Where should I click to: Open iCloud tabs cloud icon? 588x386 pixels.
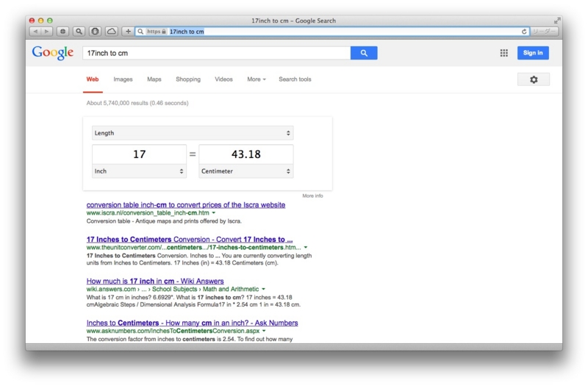click(x=112, y=32)
